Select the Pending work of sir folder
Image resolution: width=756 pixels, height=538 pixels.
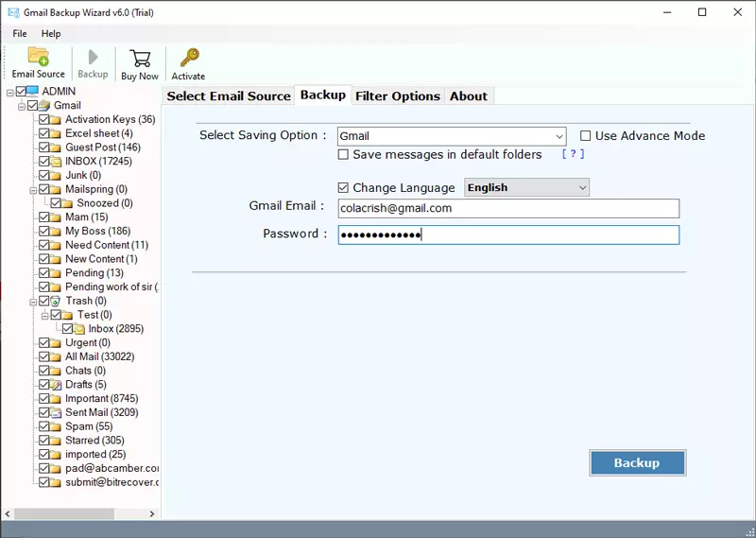tap(112, 287)
